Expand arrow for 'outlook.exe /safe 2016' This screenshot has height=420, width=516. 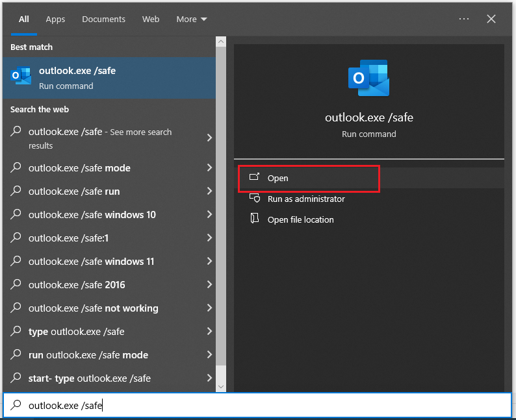pos(209,284)
